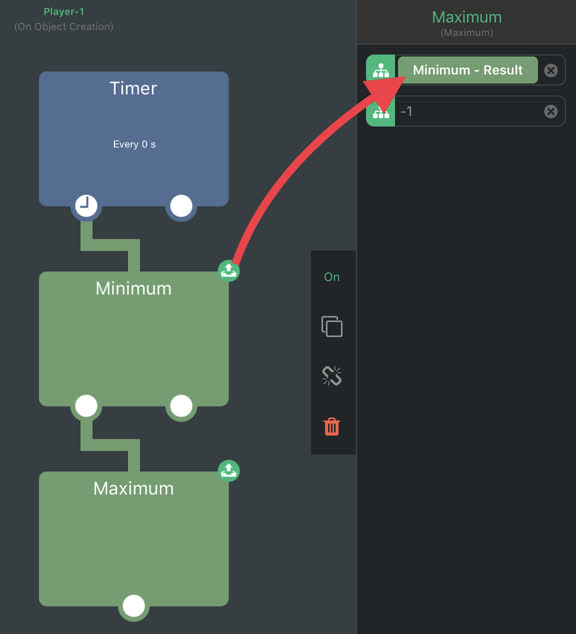576x634 pixels.
Task: Click the Maximum block's bottom output connector
Action: [x=134, y=606]
